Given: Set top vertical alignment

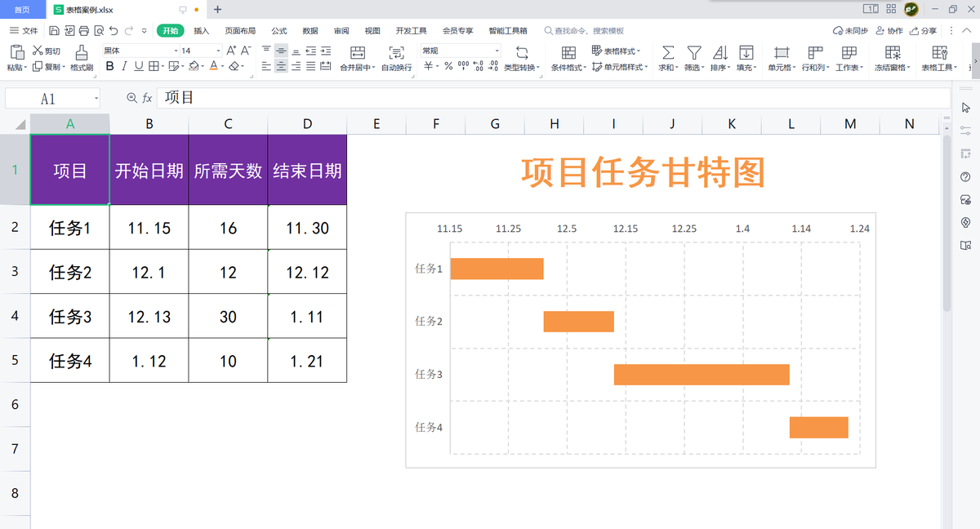Looking at the screenshot, I should click(266, 51).
